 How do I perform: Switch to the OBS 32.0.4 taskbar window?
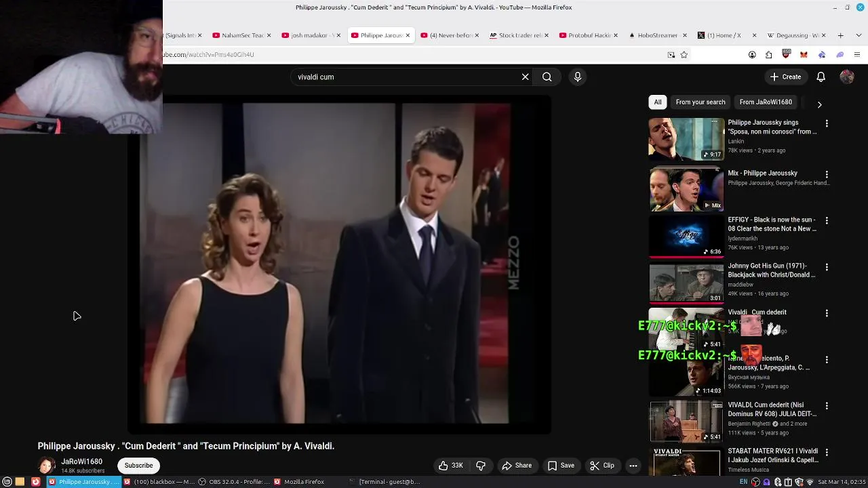tap(234, 482)
